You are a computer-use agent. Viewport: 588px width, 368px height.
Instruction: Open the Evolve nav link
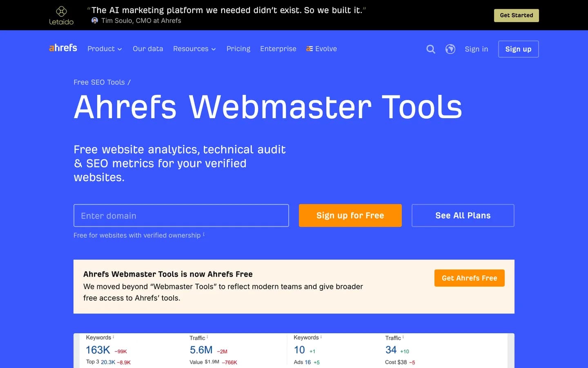[x=321, y=49]
